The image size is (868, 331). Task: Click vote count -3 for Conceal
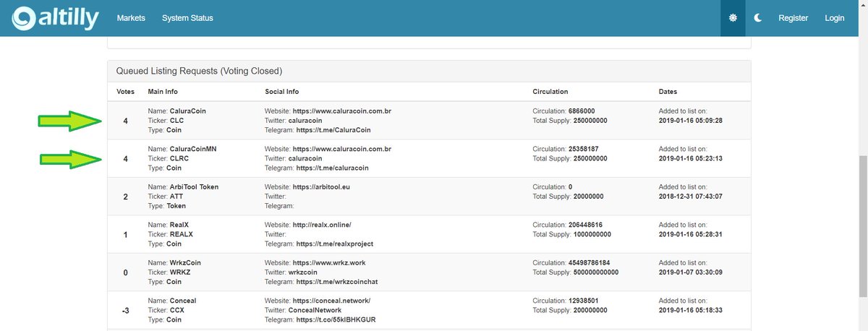click(126, 310)
